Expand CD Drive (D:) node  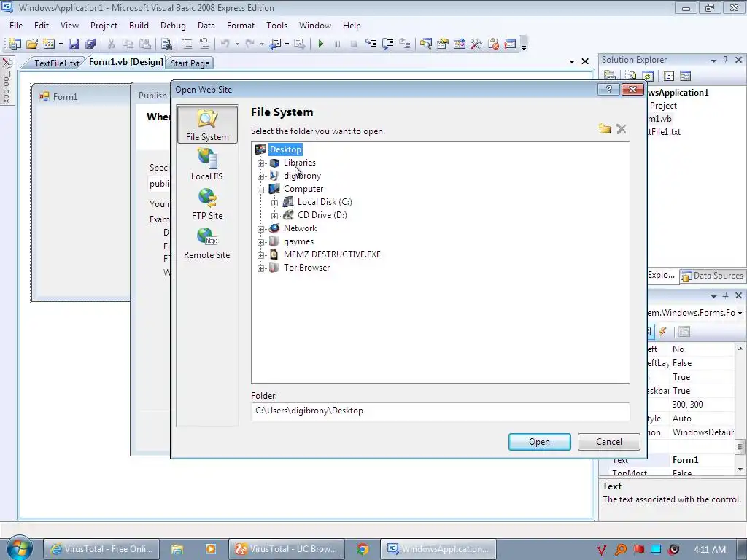pos(274,216)
